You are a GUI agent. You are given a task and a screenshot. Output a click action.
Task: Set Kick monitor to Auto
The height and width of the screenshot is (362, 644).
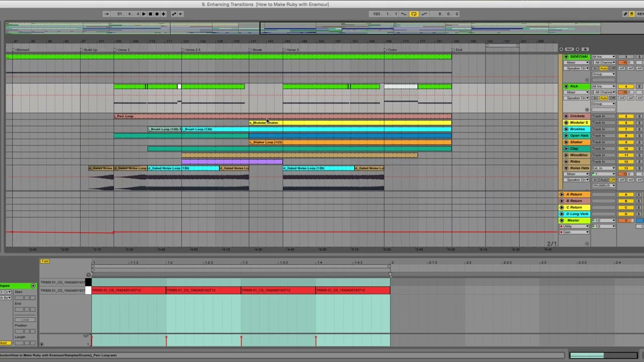[x=603, y=98]
